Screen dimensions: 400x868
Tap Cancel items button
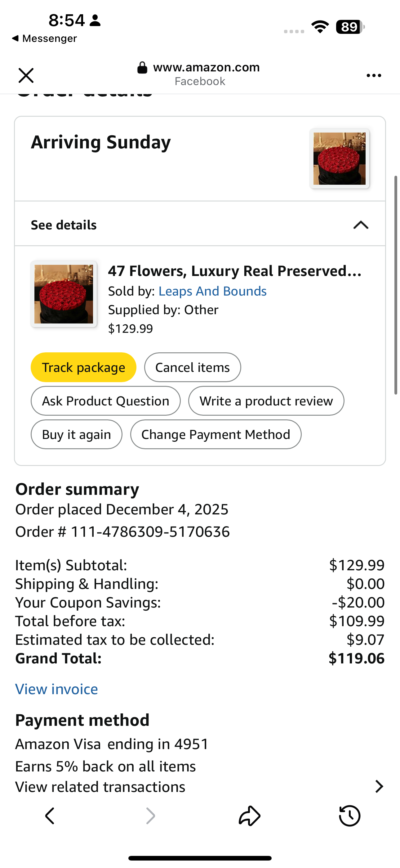point(192,367)
